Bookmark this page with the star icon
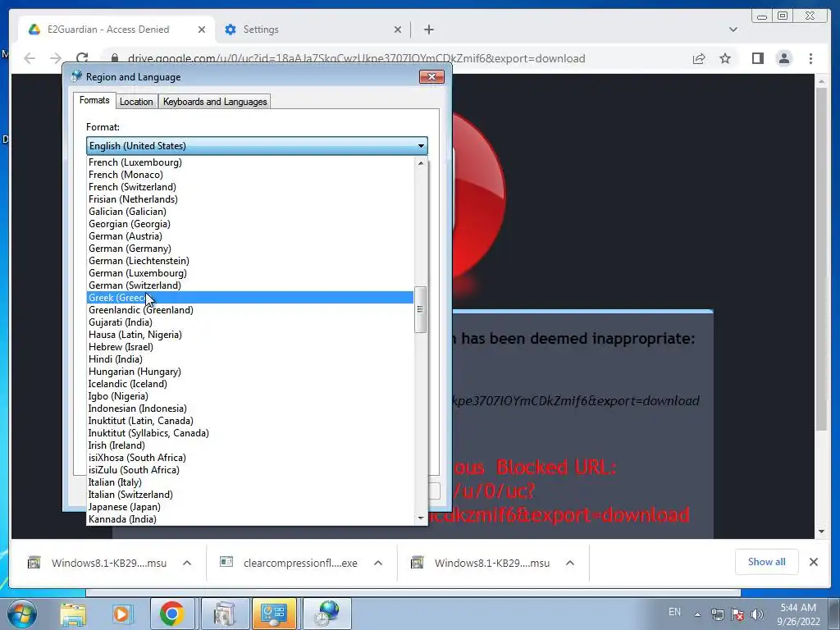Screen dimensions: 840x630 725,58
